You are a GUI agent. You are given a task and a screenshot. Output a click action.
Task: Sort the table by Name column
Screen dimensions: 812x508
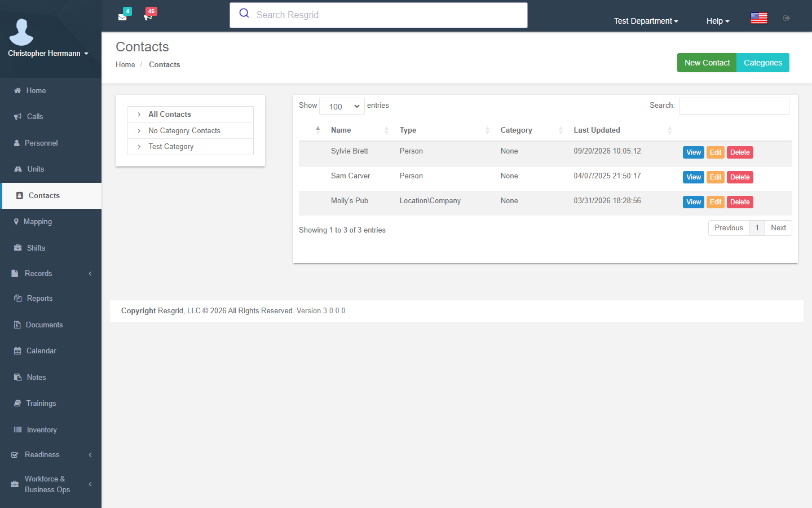pyautogui.click(x=359, y=130)
